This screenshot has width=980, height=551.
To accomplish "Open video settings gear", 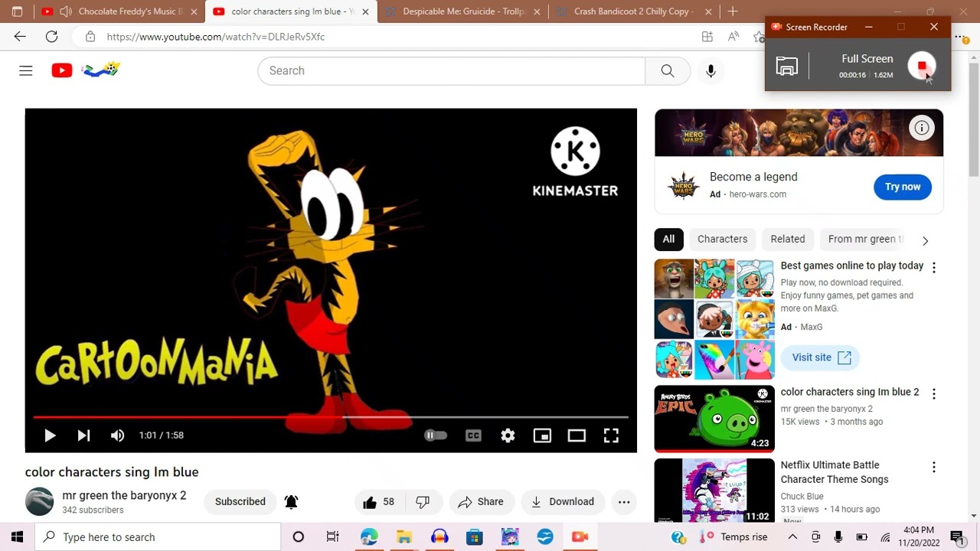I will (x=508, y=435).
